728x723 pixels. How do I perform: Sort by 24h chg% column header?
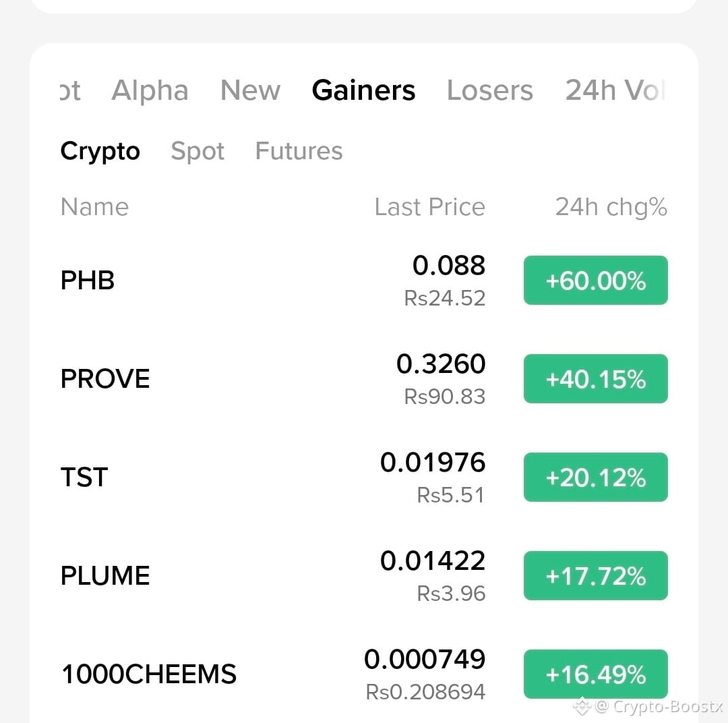pyautogui.click(x=611, y=207)
